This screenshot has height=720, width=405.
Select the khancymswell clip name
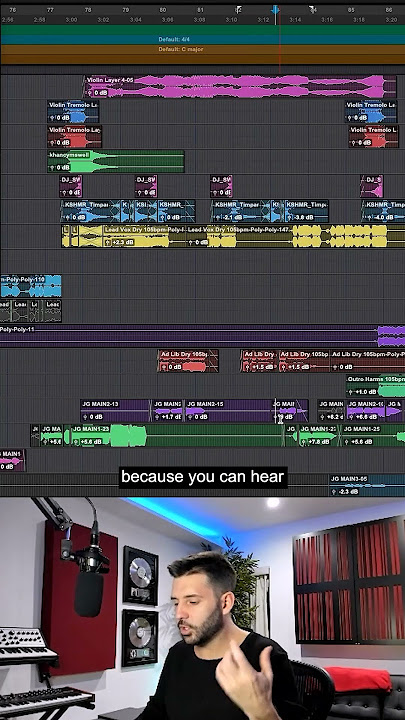click(69, 155)
